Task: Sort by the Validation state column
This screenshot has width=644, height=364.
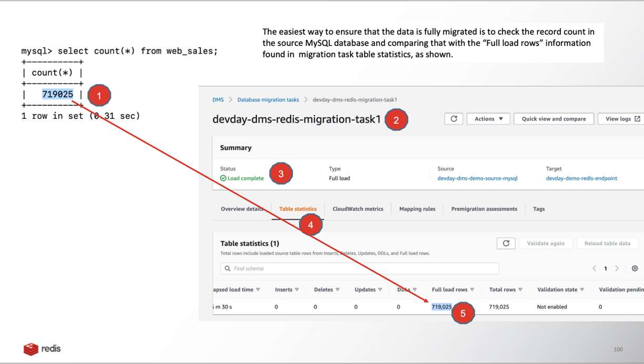Action: point(560,289)
